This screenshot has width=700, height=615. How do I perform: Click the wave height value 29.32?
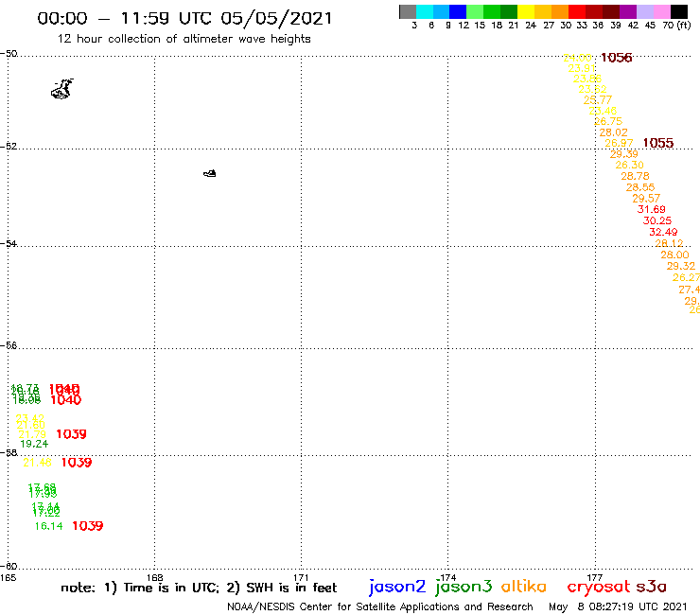click(681, 266)
